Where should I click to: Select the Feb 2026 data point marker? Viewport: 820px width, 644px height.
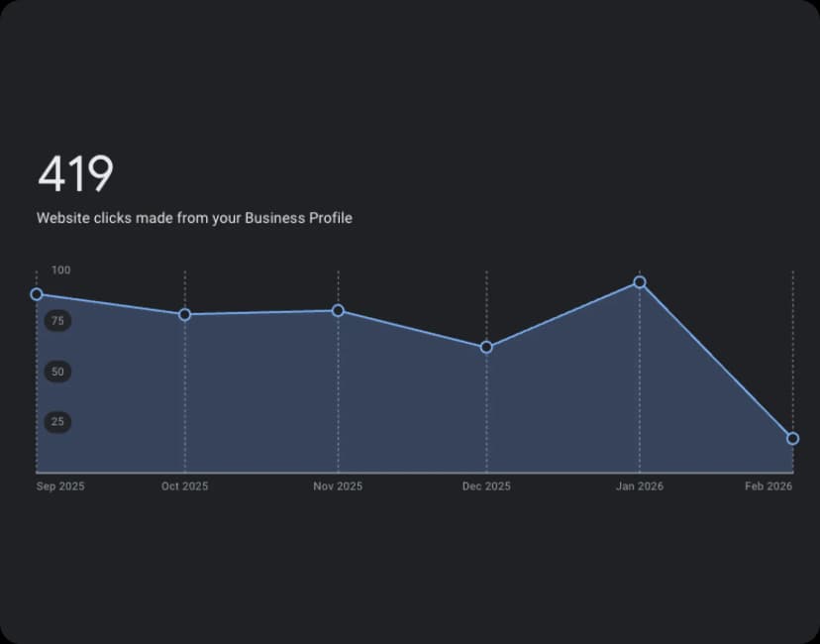click(x=792, y=438)
